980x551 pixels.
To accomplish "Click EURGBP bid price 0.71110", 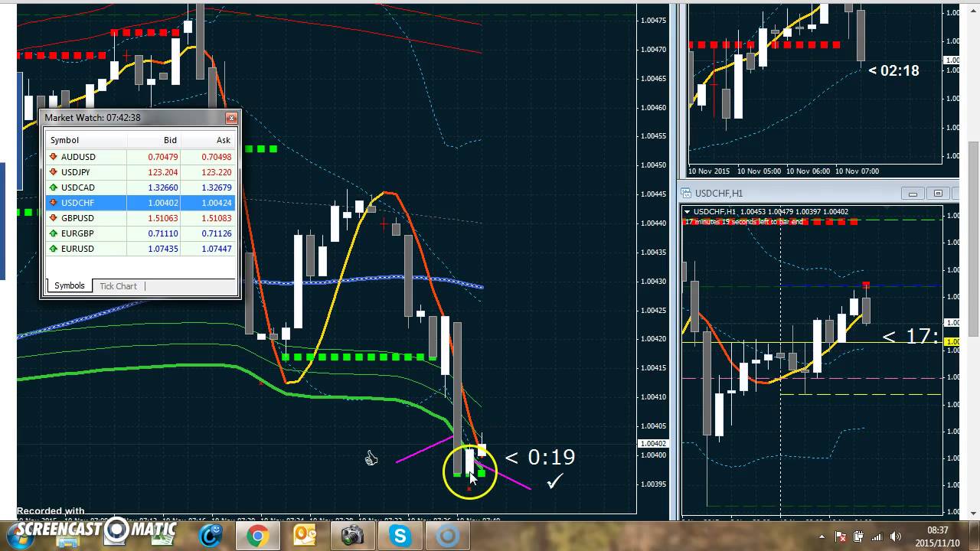I will coord(162,233).
